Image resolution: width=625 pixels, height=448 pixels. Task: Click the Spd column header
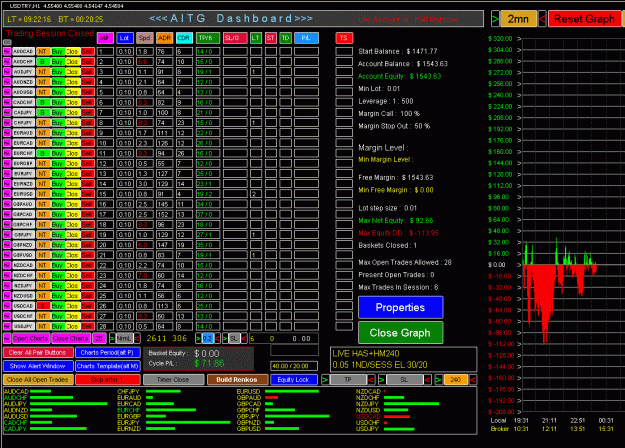144,38
